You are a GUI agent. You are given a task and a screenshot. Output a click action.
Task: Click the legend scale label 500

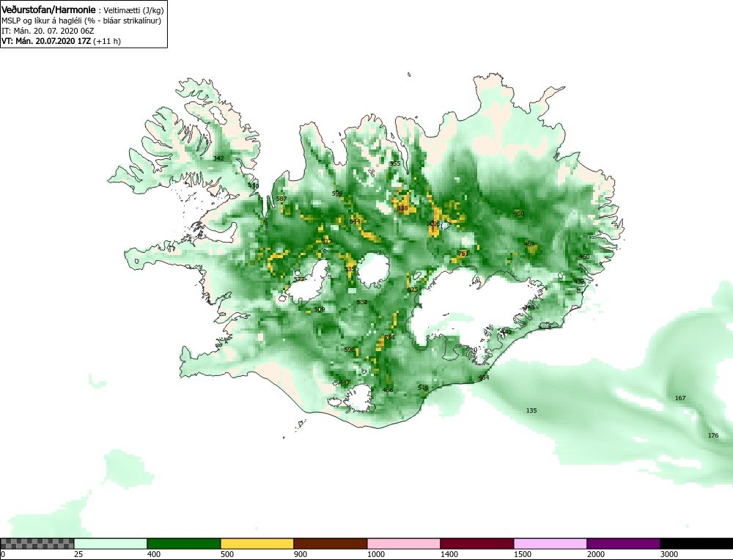pyautogui.click(x=227, y=554)
